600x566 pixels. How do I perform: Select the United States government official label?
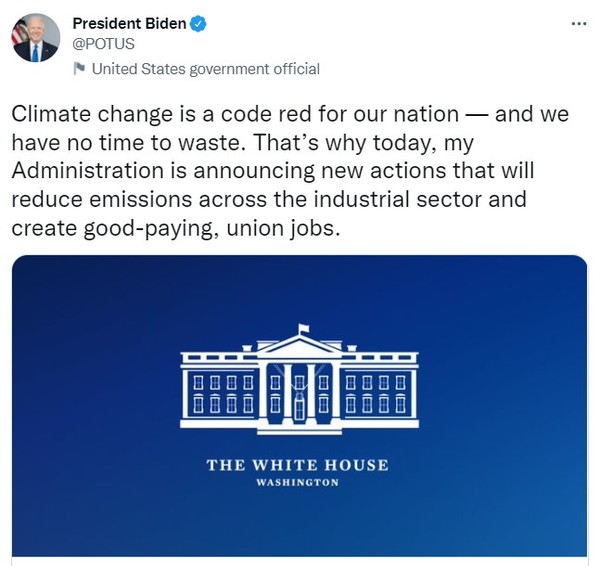(x=205, y=69)
